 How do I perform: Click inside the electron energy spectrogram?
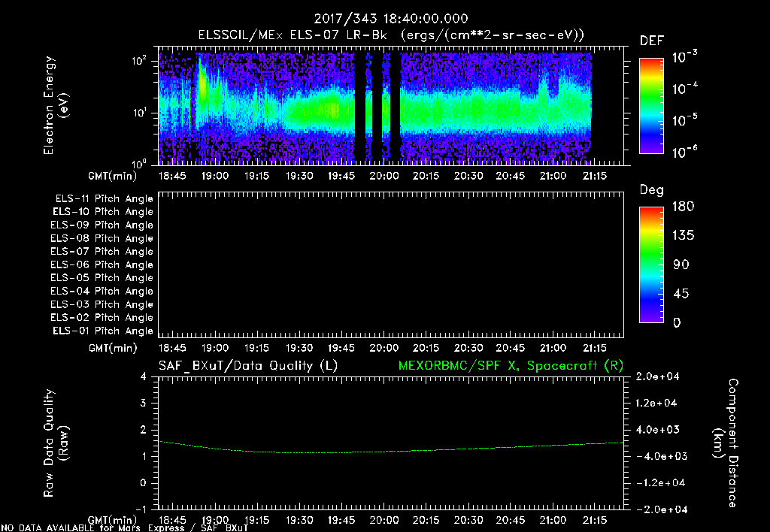coord(391,107)
